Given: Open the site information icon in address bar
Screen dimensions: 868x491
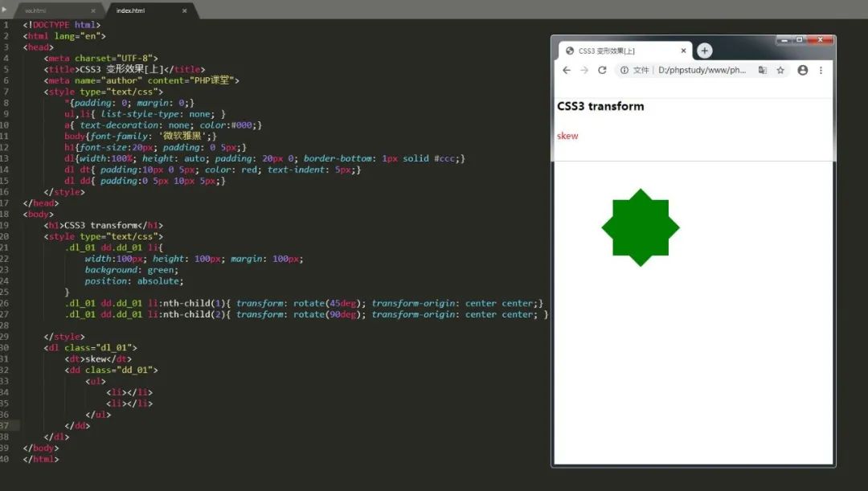Looking at the screenshot, I should [624, 71].
